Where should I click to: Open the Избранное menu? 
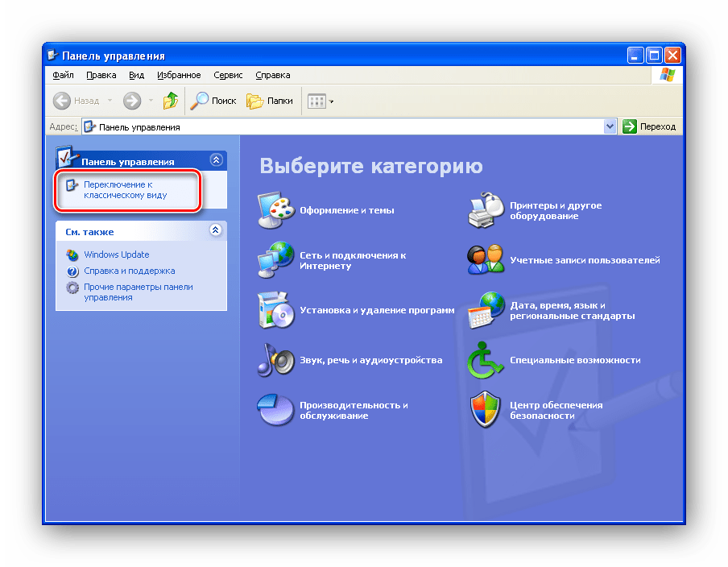click(179, 75)
